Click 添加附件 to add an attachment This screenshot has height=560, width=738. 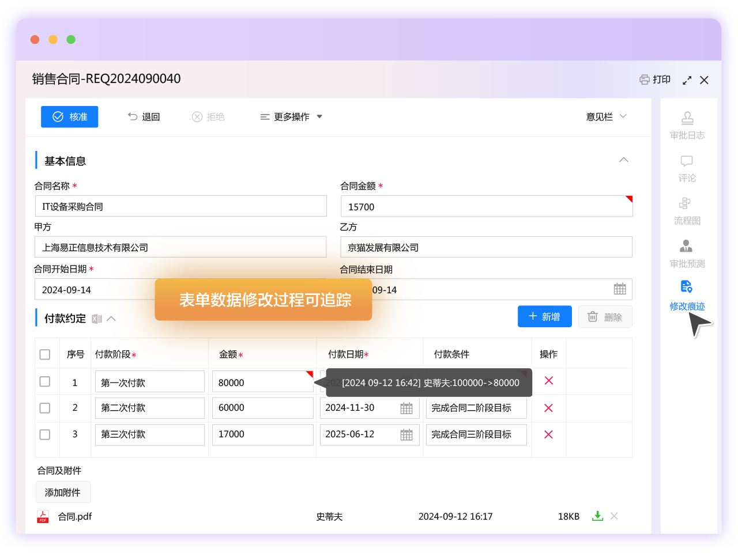click(x=62, y=492)
